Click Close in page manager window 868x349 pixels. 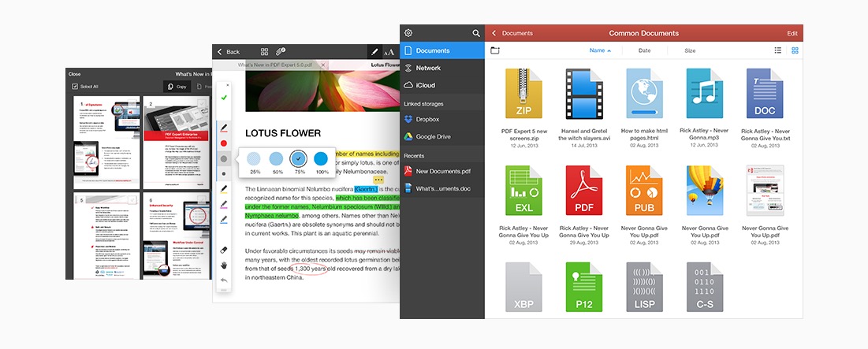pos(74,73)
